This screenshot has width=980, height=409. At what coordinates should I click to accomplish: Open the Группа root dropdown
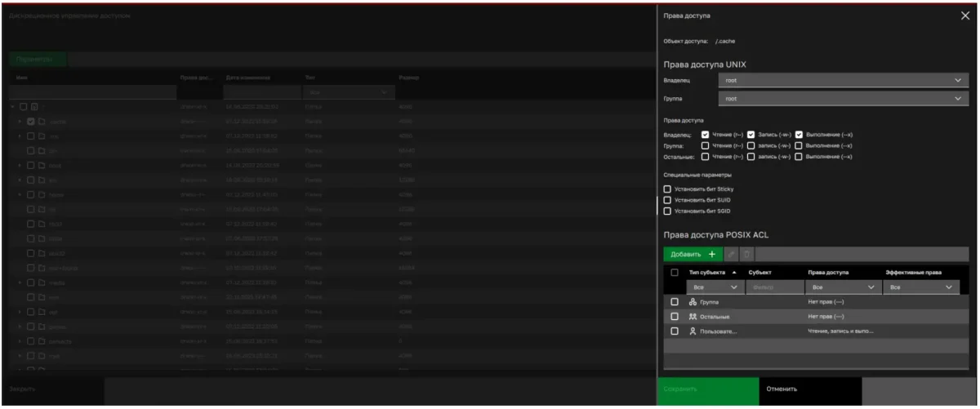point(843,99)
